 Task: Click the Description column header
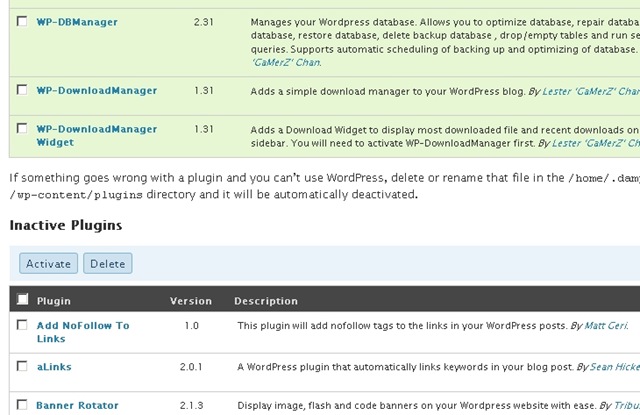tap(266, 301)
